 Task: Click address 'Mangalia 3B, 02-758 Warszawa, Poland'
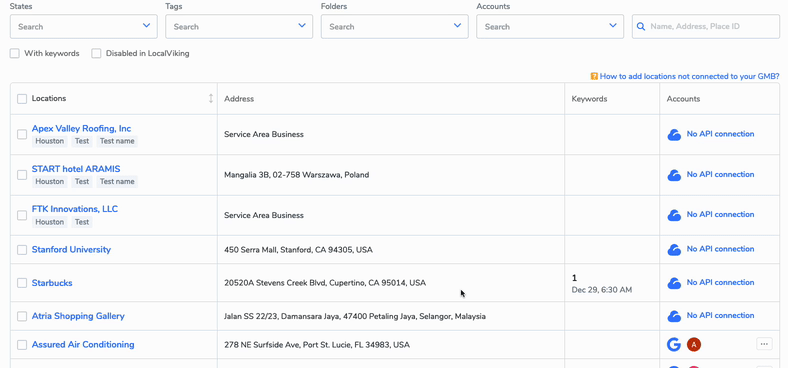coord(297,175)
